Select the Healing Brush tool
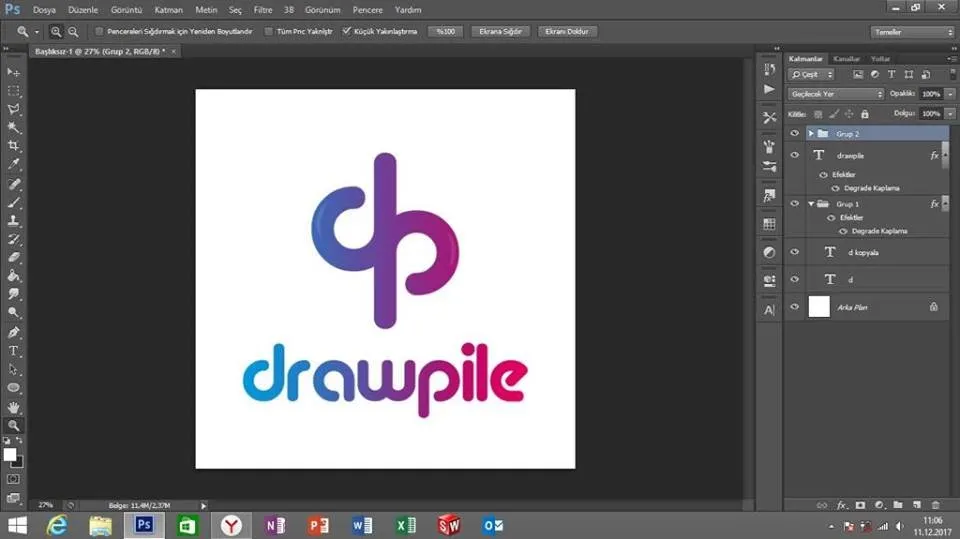Screen dimensions: 960x539 coord(13,184)
